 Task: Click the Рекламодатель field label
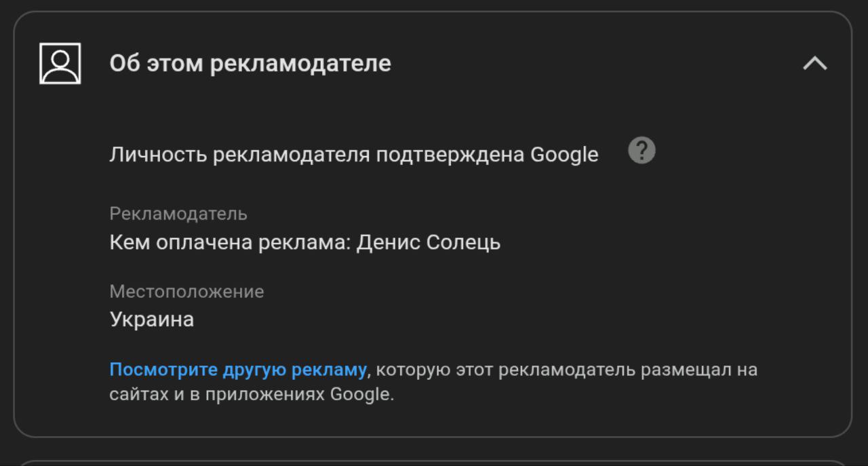[178, 214]
